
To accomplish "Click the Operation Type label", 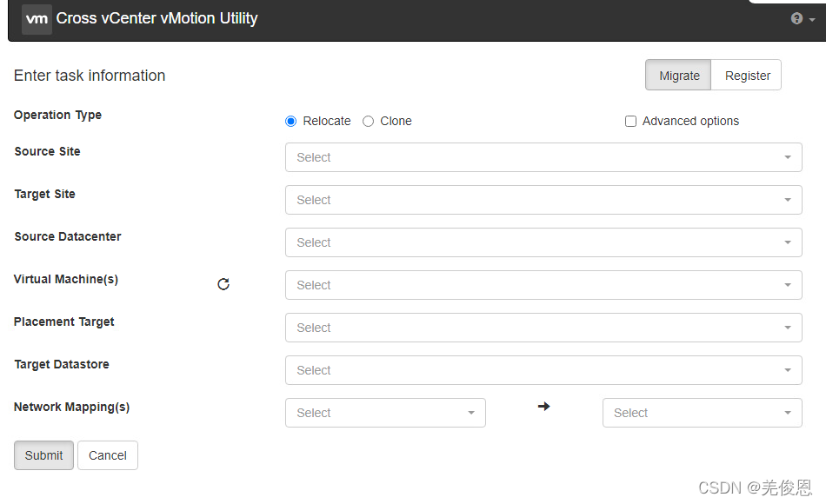I will point(58,116).
